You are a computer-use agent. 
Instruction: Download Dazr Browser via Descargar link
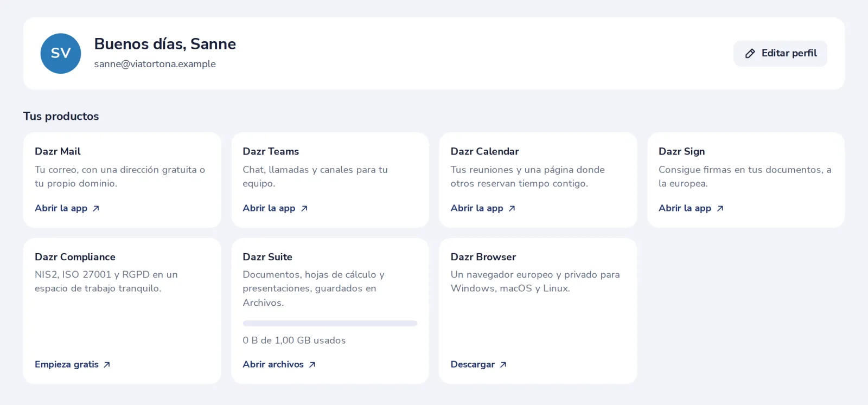click(x=478, y=364)
